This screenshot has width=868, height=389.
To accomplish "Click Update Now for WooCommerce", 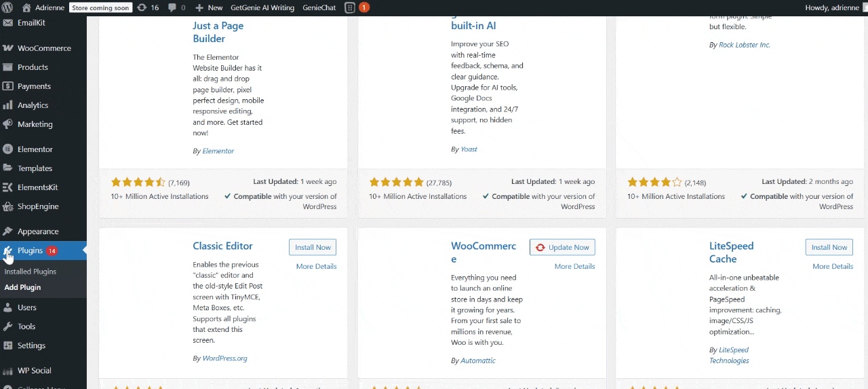I will [x=562, y=247].
